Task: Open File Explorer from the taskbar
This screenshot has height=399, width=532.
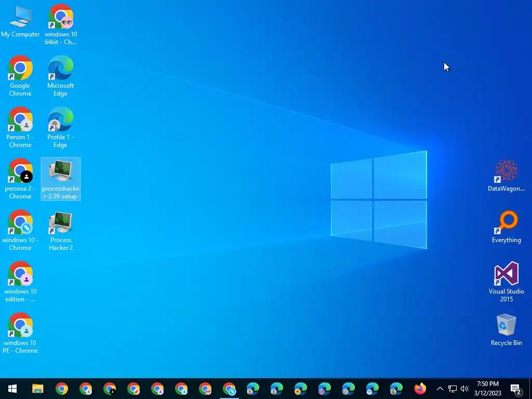Action: (x=37, y=389)
